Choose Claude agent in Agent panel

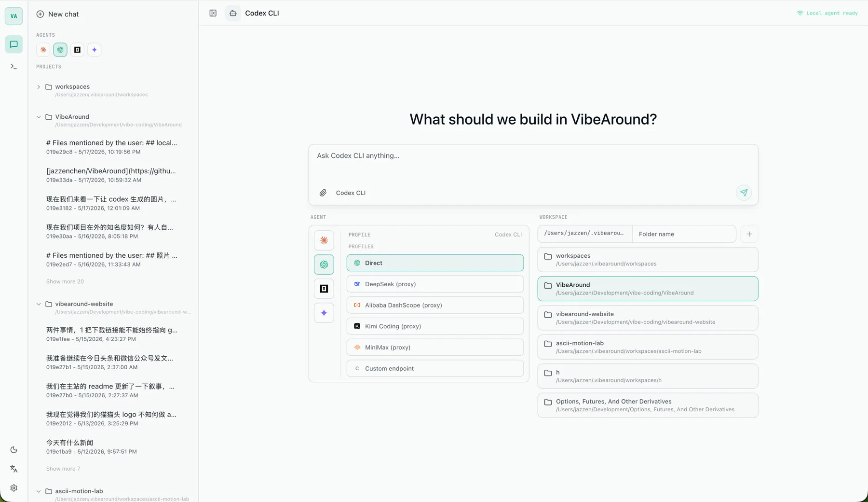pyautogui.click(x=324, y=240)
